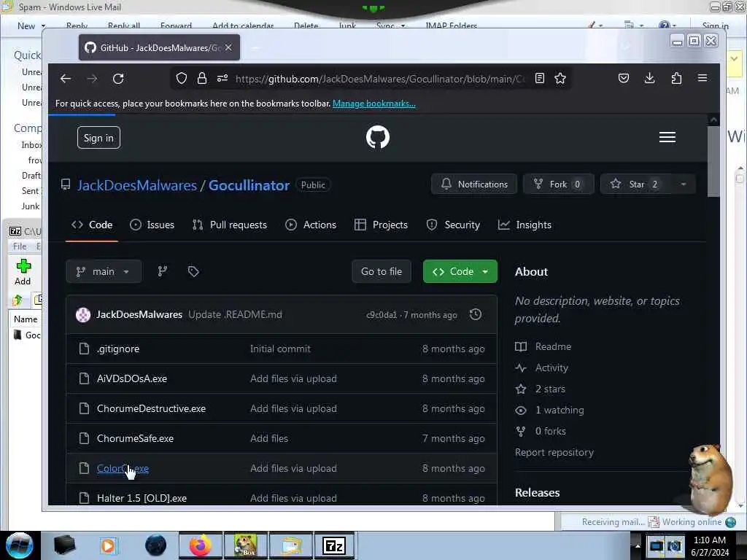747x560 pixels.
Task: Open GitHub hamburger navigation menu
Action: [x=667, y=137]
